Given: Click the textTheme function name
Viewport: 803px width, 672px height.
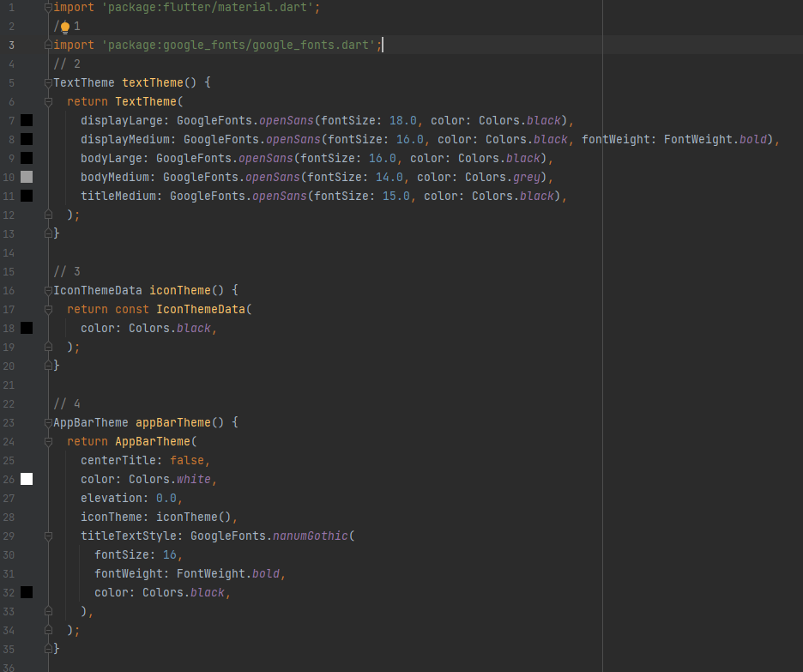Looking at the screenshot, I should pos(153,82).
